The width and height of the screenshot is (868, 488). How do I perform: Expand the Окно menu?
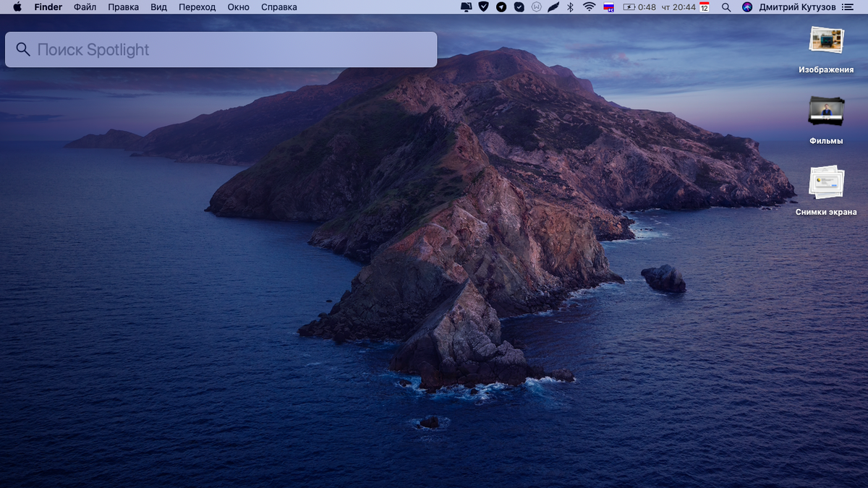238,7
